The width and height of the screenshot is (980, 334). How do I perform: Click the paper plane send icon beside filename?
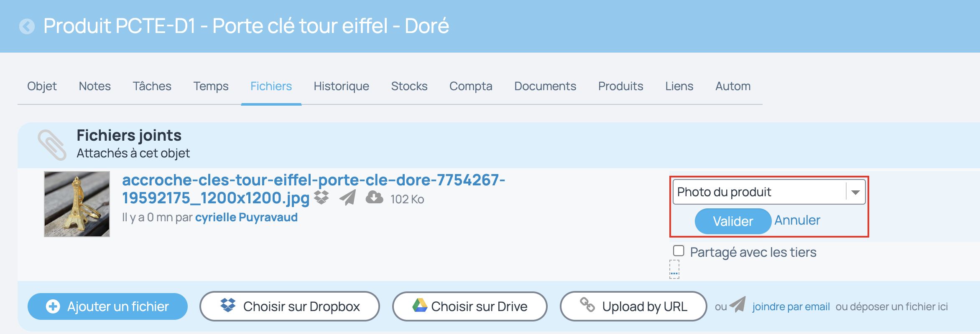point(347,197)
